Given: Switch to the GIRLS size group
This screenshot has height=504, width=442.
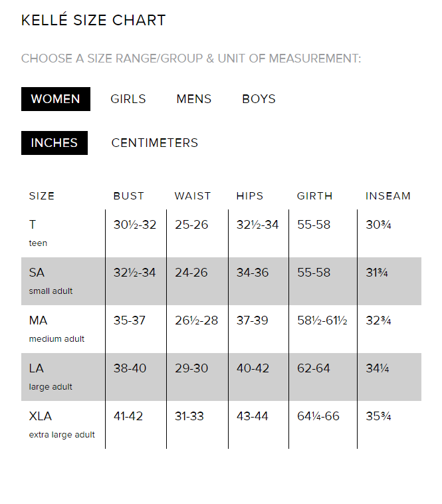Looking at the screenshot, I should pos(128,99).
